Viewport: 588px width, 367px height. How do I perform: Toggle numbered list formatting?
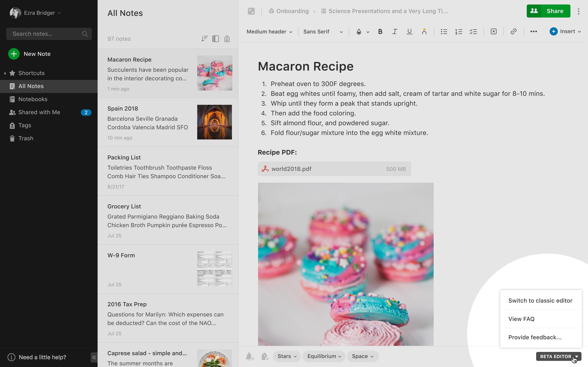(459, 32)
